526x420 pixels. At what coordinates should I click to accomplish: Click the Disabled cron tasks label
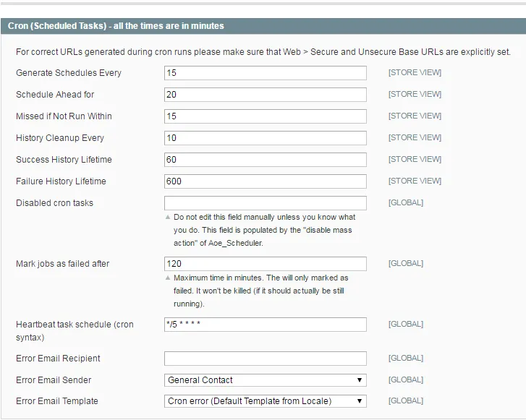click(x=54, y=203)
